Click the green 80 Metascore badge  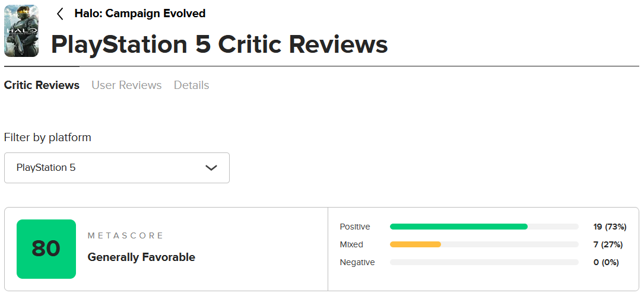46,249
